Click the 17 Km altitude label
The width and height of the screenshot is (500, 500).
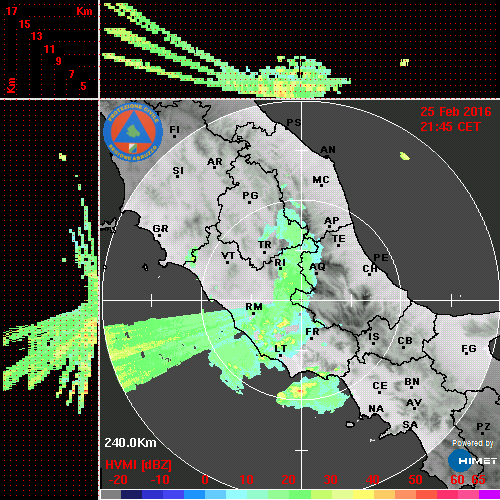pyautogui.click(x=11, y=11)
